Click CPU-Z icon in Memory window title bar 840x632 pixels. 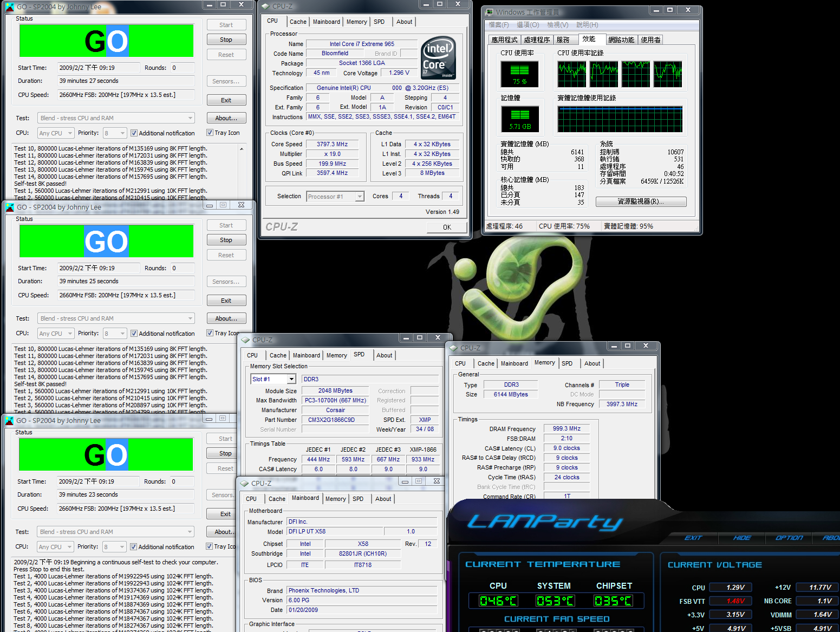click(x=453, y=348)
